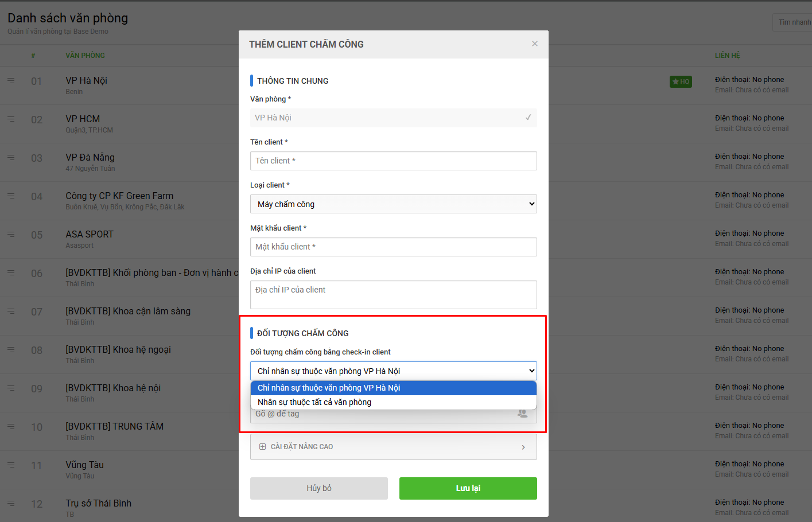Select option Nhân sự thuộc tất cả văn phòng
The image size is (812, 522).
tap(394, 402)
